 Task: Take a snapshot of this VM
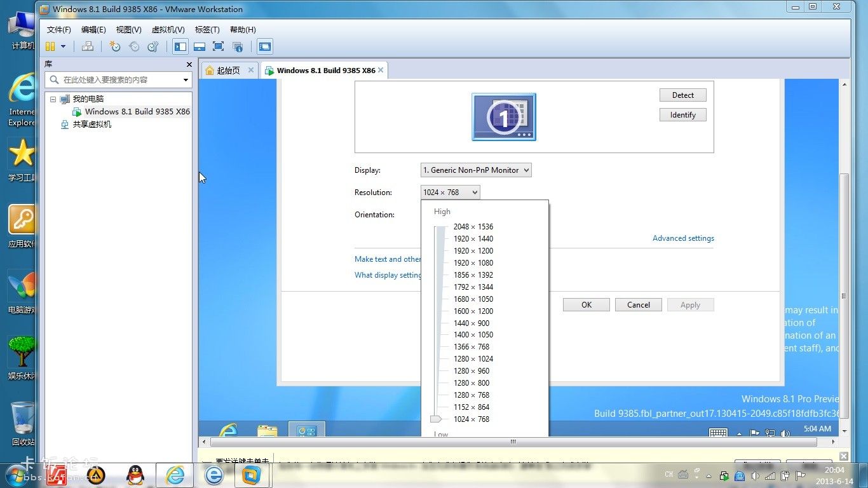(x=115, y=46)
